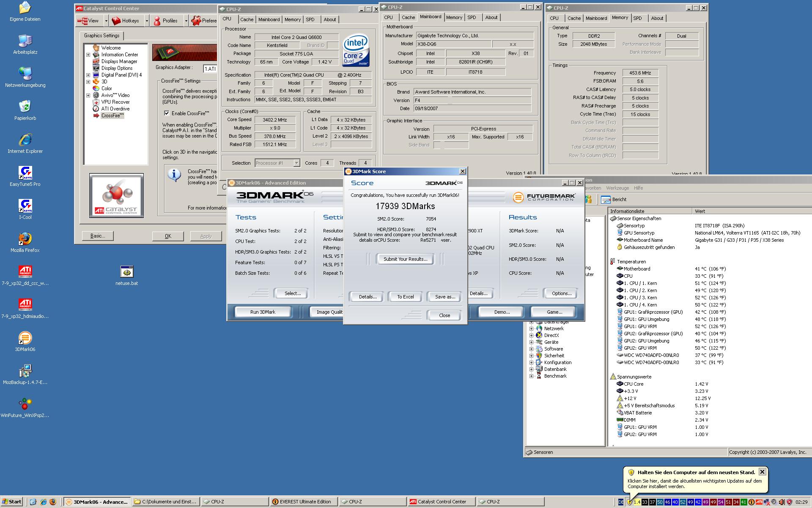The width and height of the screenshot is (812, 508).
Task: Select the DirectX icon in EVEREST tree
Action: coord(539,335)
